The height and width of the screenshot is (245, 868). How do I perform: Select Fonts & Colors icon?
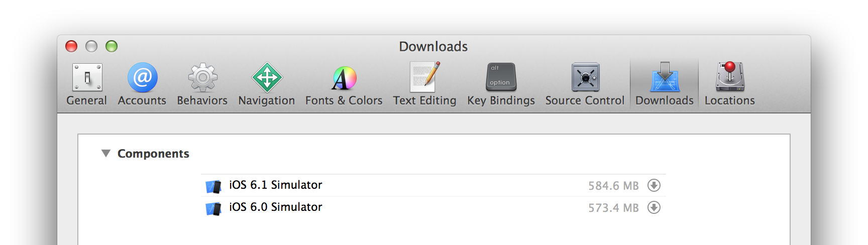(344, 78)
